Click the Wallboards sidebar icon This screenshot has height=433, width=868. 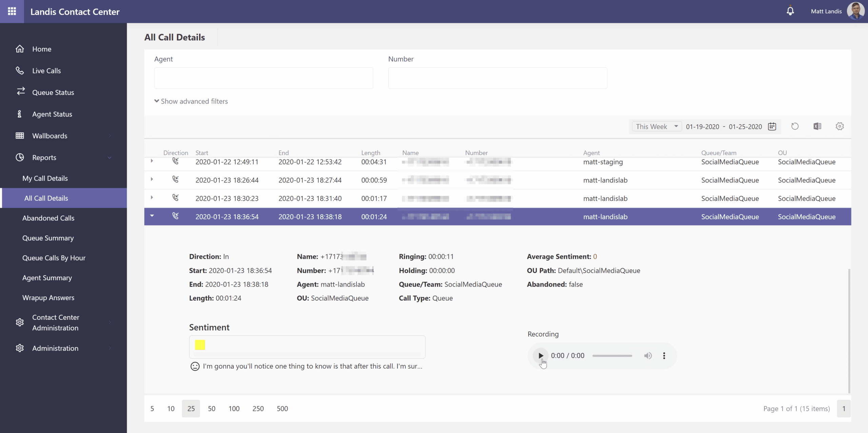tap(20, 136)
